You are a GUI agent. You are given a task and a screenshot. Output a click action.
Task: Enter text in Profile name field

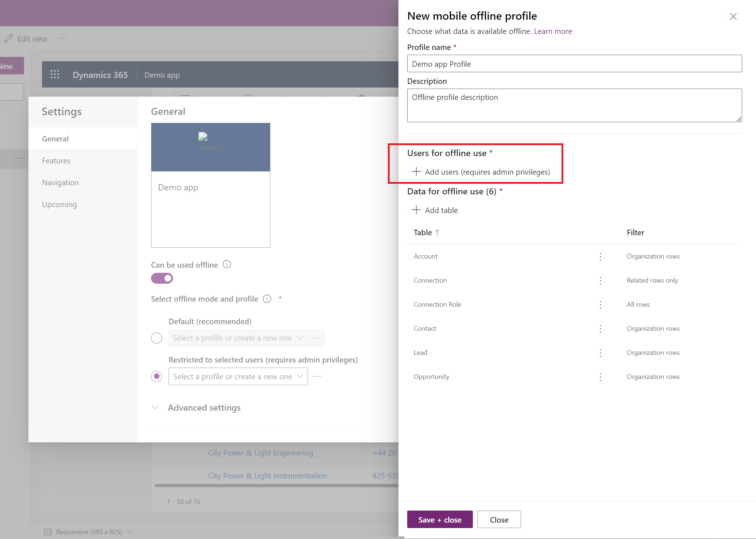574,63
